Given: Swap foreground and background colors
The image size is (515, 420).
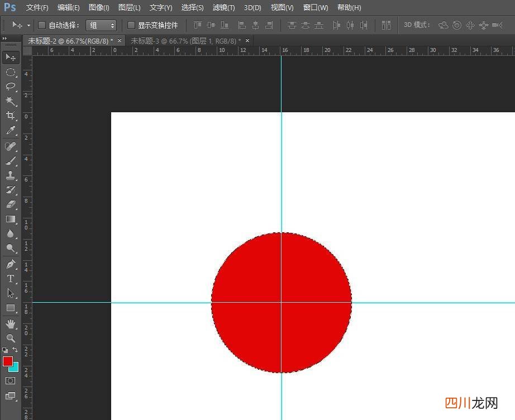Looking at the screenshot, I should (15, 350).
